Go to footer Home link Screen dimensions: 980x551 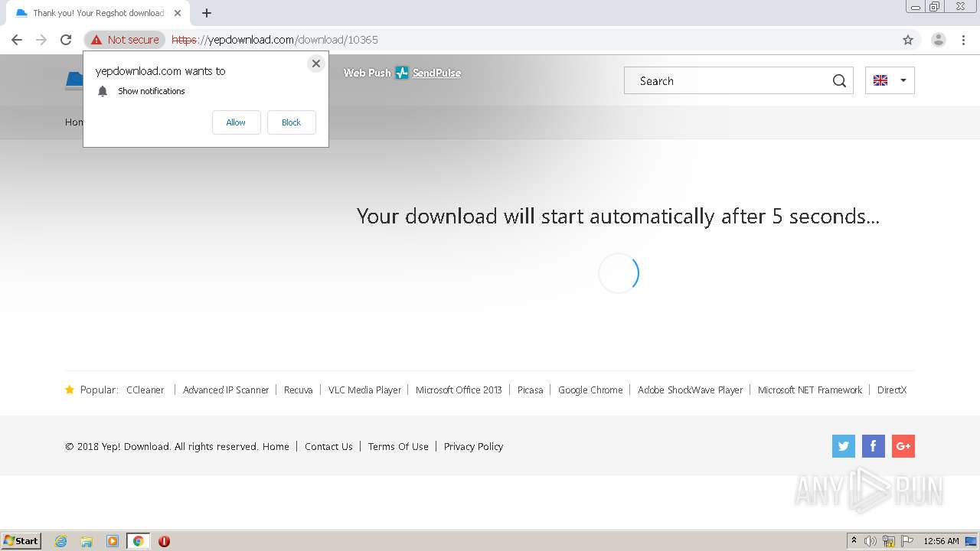coord(276,446)
